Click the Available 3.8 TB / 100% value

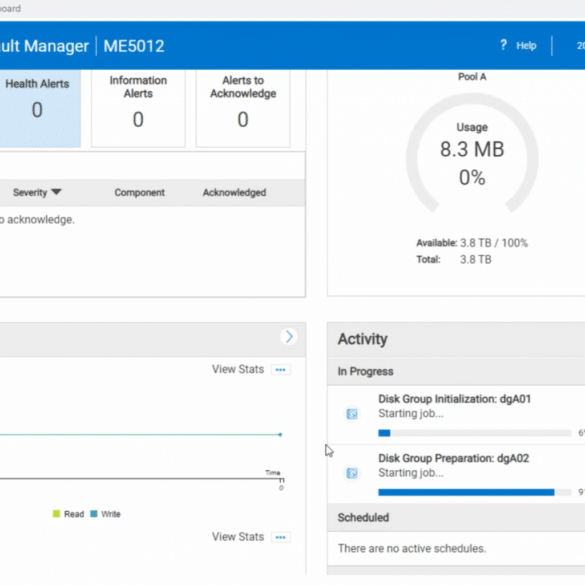click(494, 243)
